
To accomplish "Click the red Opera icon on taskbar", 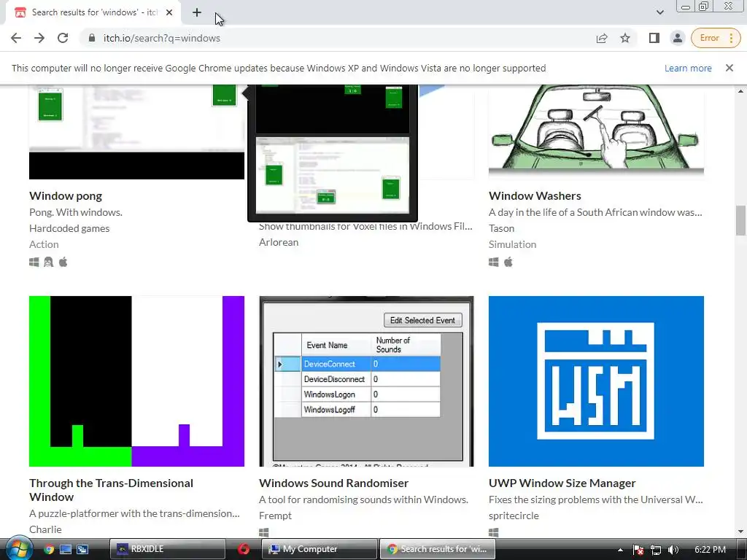I will 244,549.
